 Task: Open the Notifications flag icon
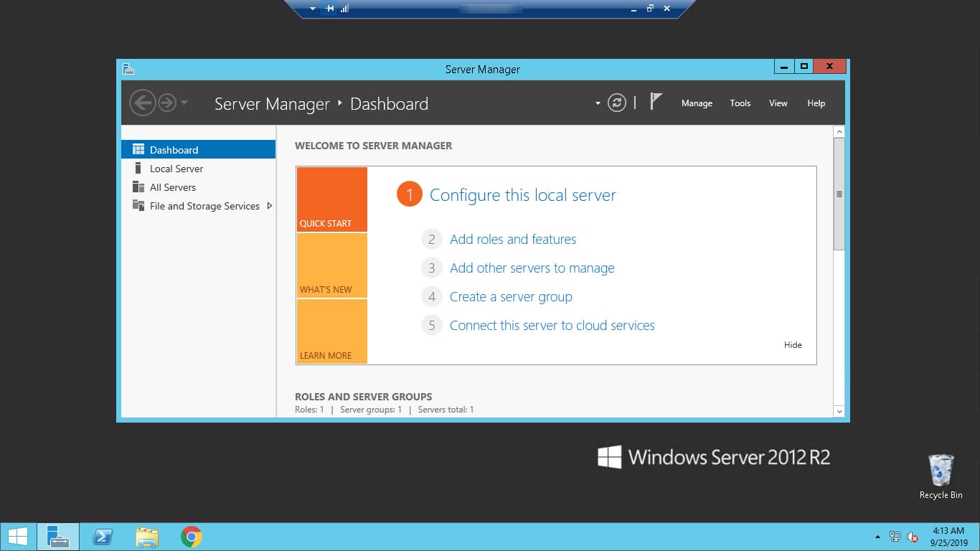point(656,101)
